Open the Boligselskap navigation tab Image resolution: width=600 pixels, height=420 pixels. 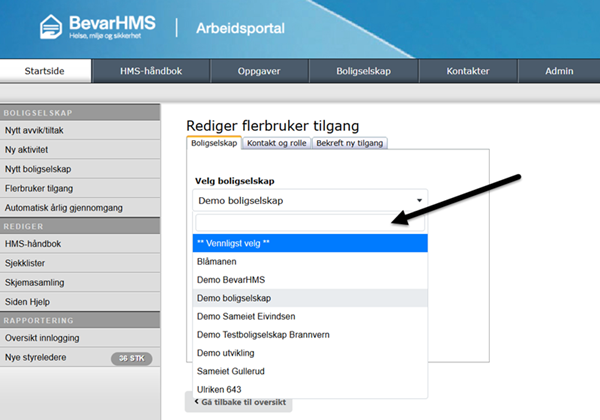[364, 71]
